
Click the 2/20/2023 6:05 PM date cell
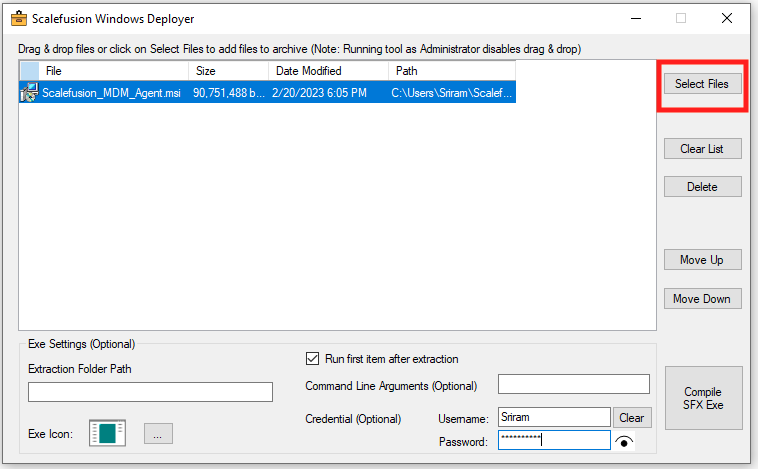[319, 93]
